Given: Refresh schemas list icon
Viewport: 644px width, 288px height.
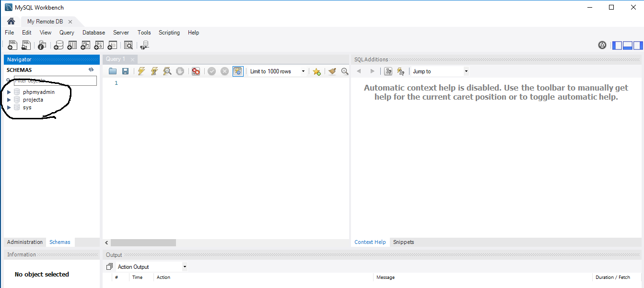Looking at the screenshot, I should point(91,70).
